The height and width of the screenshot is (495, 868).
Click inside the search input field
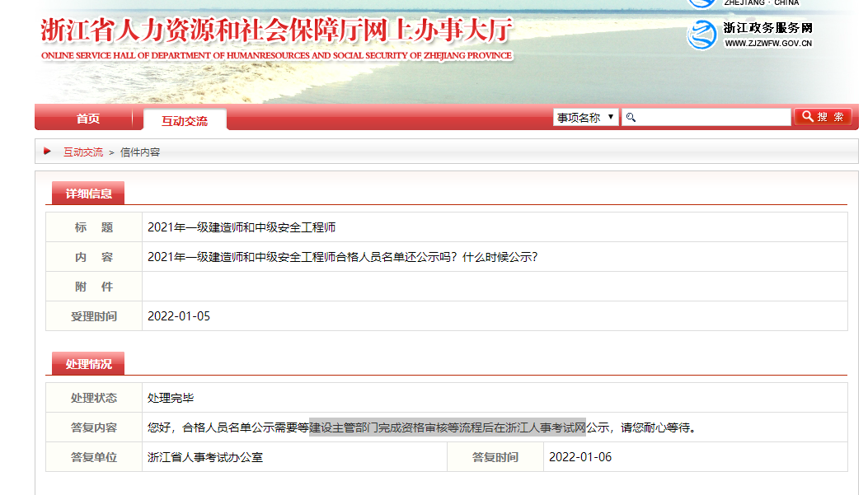click(709, 117)
